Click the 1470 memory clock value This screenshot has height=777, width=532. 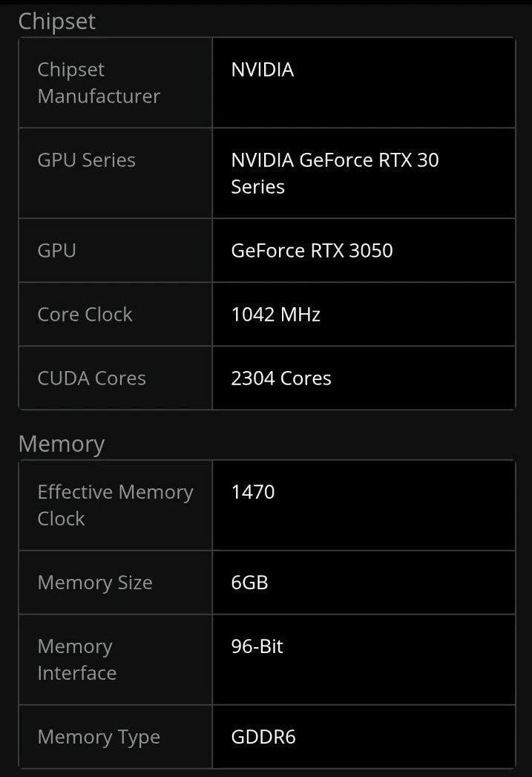coord(253,492)
